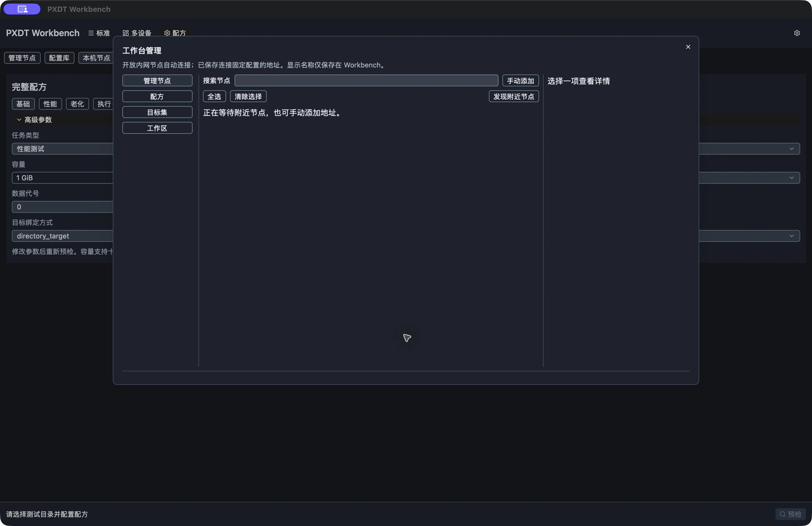Switch to the 标准 view

tap(99, 33)
